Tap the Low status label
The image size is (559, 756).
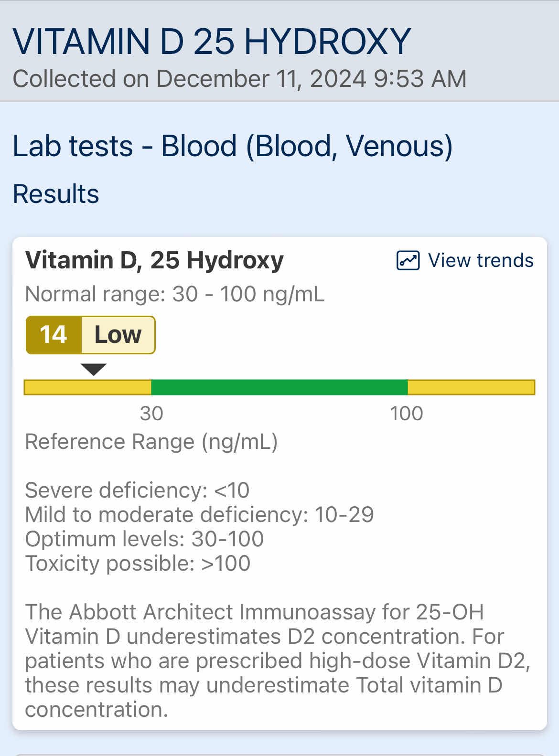pos(118,335)
